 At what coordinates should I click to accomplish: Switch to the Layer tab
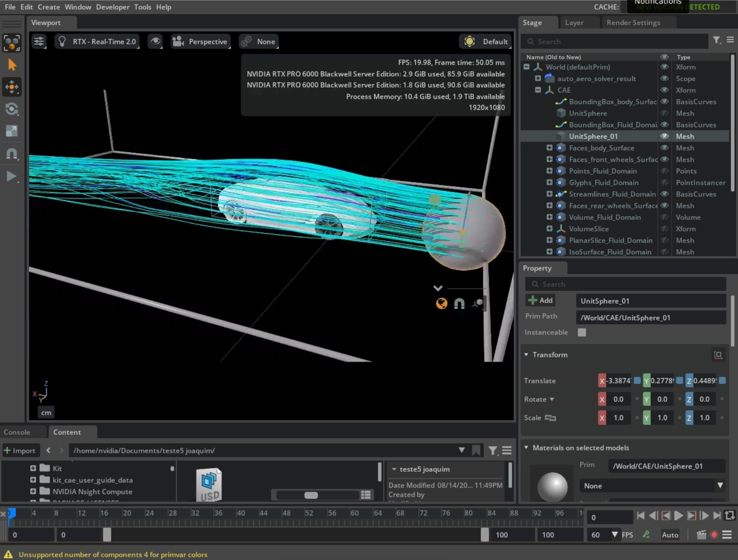pyautogui.click(x=574, y=22)
